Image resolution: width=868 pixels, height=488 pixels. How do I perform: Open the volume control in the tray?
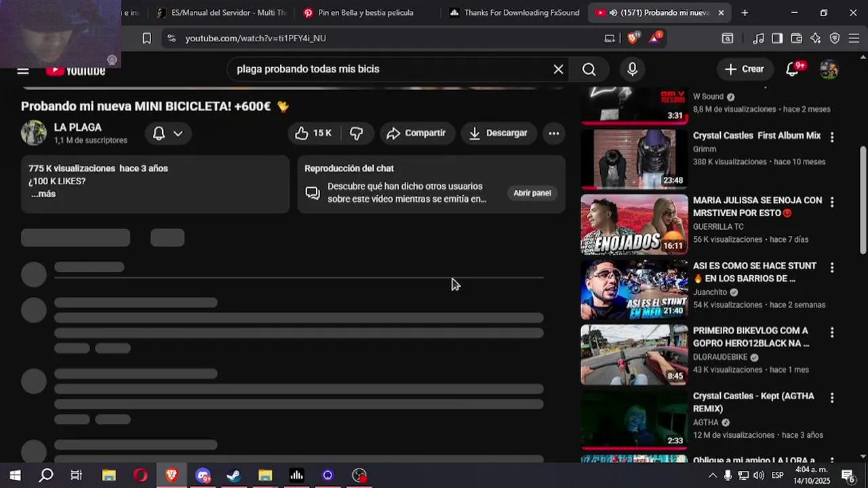coord(759,476)
